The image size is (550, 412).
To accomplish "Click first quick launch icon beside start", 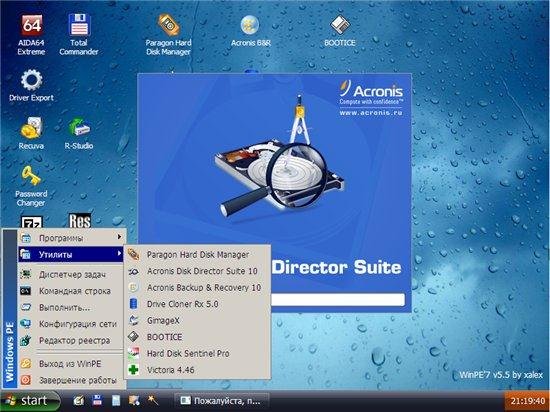I will tap(78, 400).
